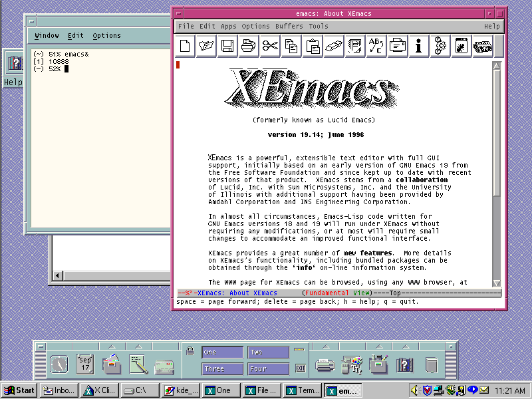
Task: Switch to the Inbox taskbar button
Action: click(x=59, y=390)
